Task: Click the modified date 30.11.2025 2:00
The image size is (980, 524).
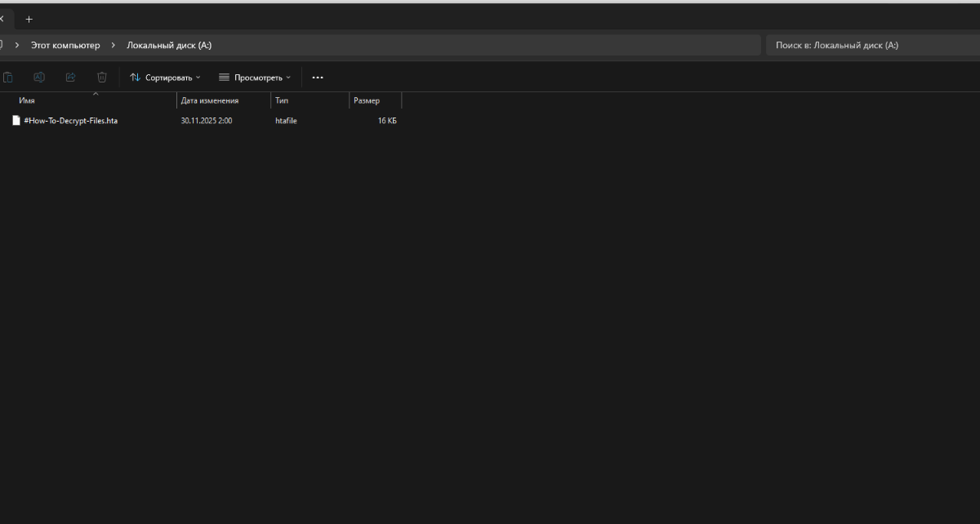Action: point(207,121)
